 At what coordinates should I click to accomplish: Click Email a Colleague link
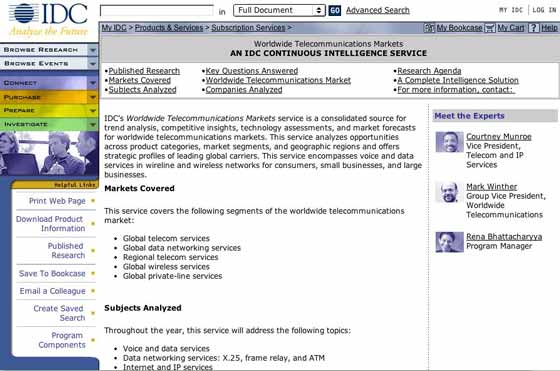tap(52, 291)
